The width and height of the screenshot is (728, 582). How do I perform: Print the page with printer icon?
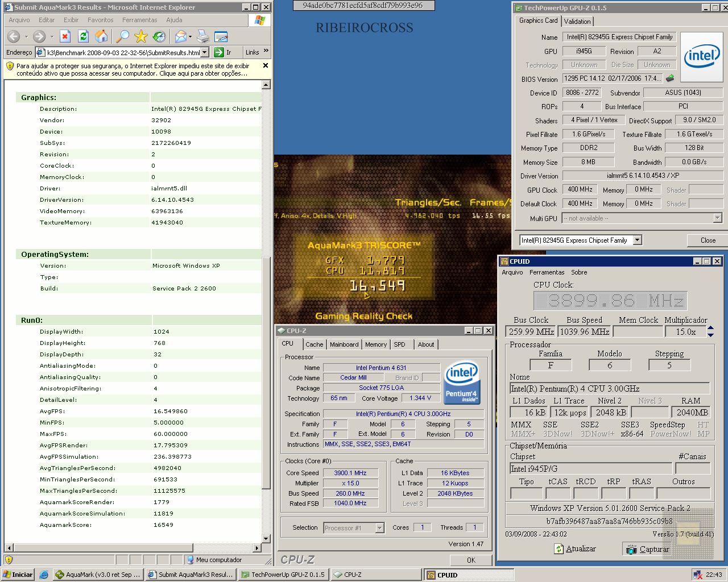click(203, 36)
